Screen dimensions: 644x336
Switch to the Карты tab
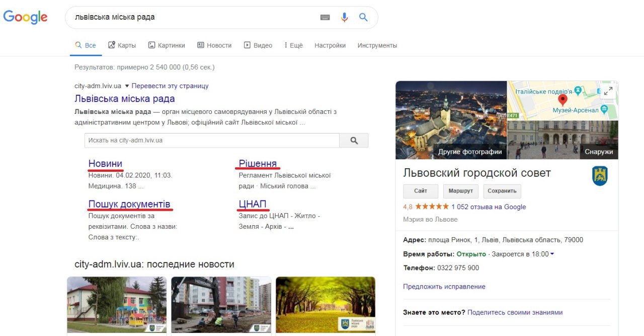tap(122, 45)
